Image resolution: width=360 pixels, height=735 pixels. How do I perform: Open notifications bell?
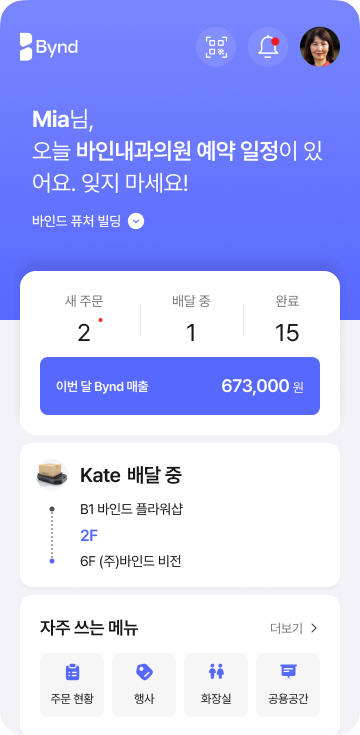(x=268, y=47)
